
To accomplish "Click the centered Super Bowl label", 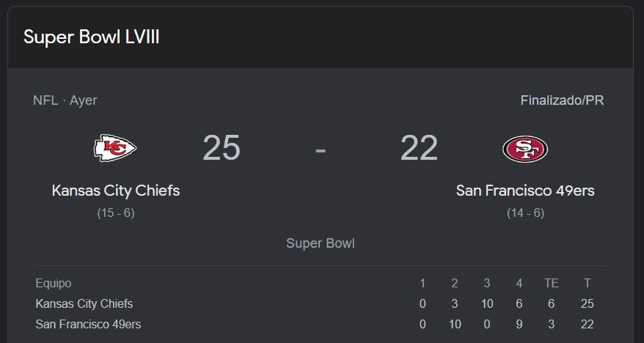I will point(321,243).
